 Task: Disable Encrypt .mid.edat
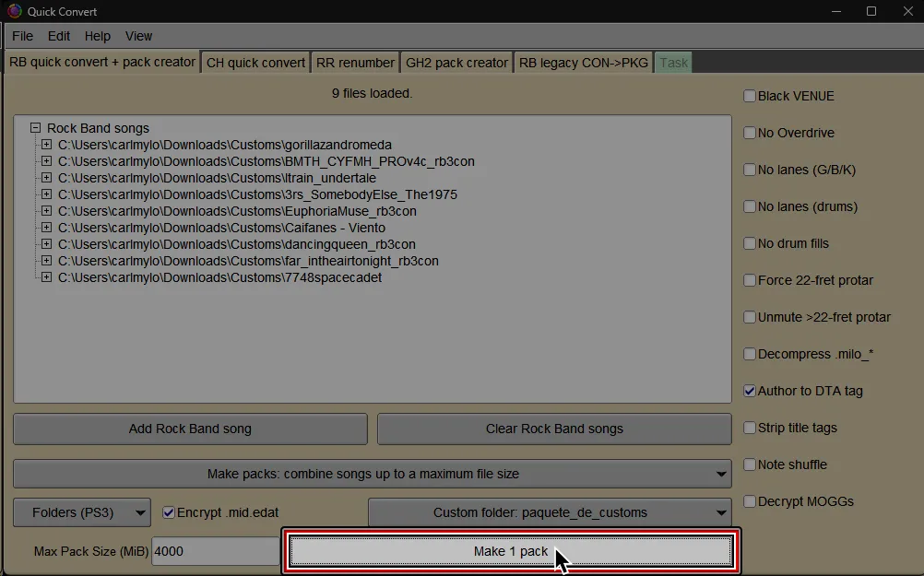pos(168,512)
